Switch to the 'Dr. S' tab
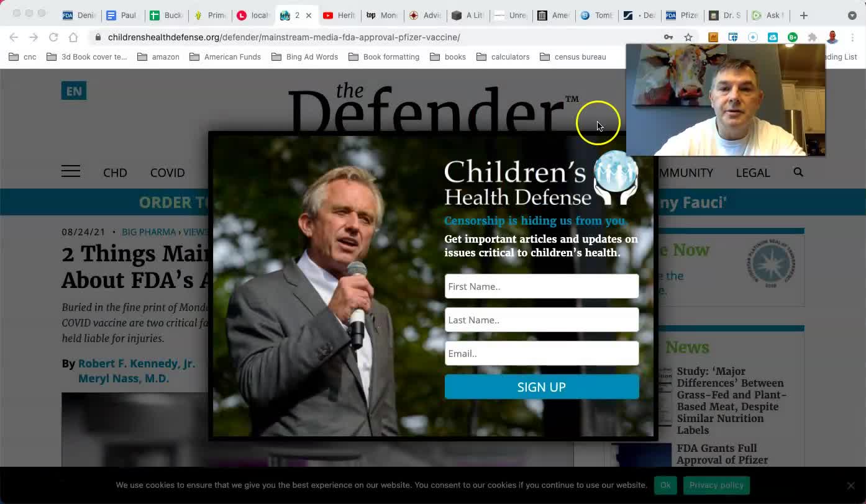 pos(726,16)
